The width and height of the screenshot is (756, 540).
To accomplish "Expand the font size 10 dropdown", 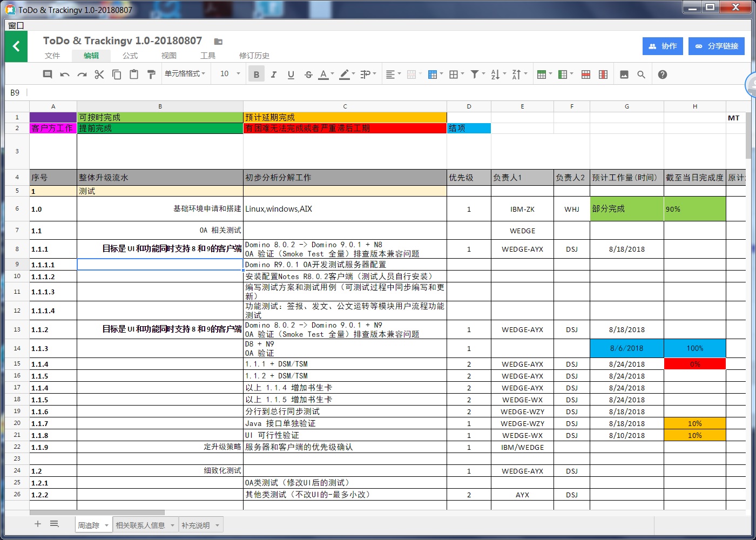I will tap(230, 74).
